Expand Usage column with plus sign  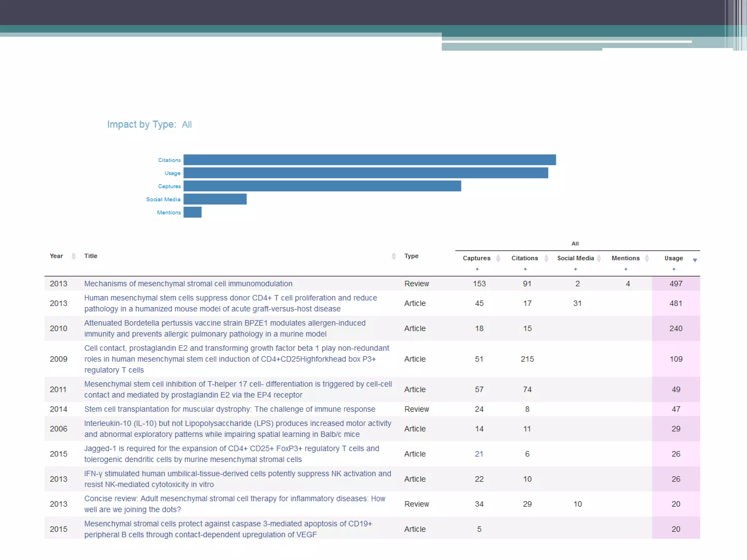pos(674,269)
